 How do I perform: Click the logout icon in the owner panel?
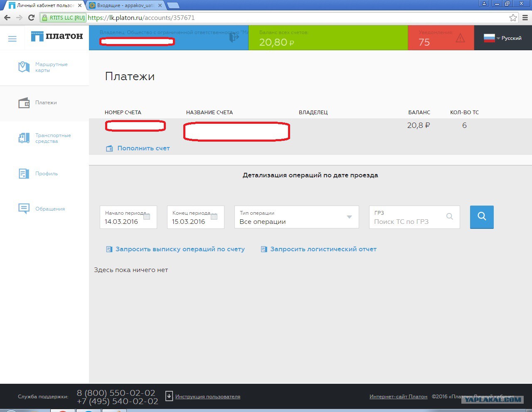point(234,37)
